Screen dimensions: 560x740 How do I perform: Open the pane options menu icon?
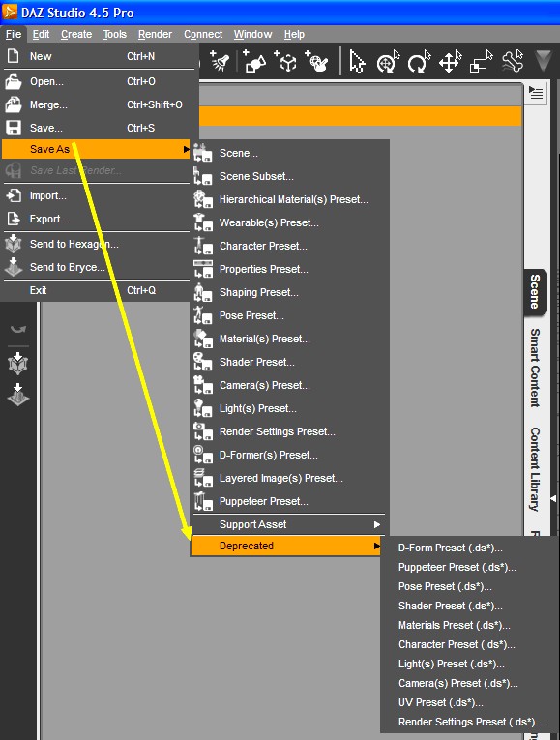click(x=536, y=93)
